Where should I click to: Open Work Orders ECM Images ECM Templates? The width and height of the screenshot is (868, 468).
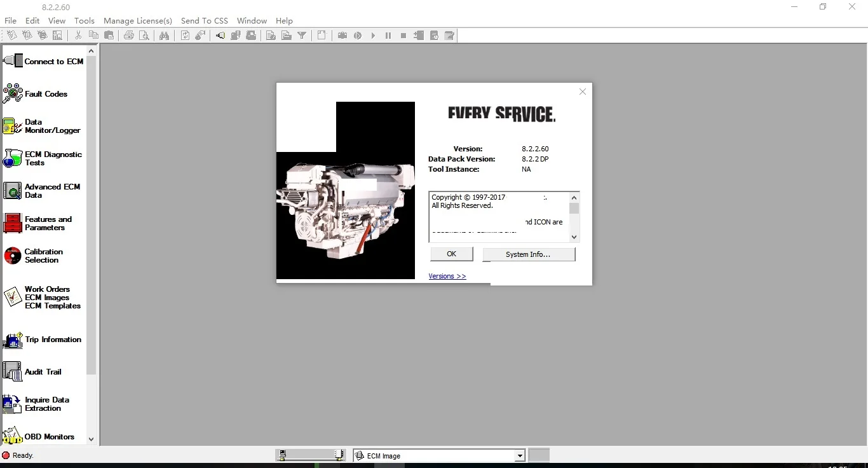pos(42,298)
